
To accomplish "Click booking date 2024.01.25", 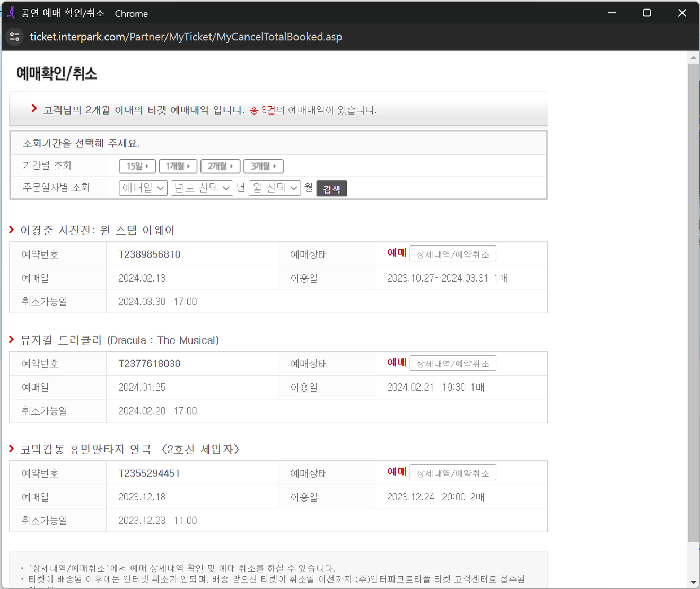I will (142, 388).
